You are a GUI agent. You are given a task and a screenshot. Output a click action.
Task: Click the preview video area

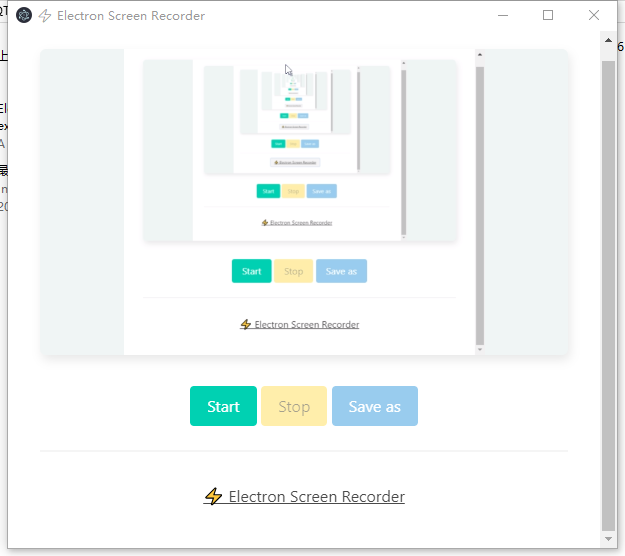point(304,202)
